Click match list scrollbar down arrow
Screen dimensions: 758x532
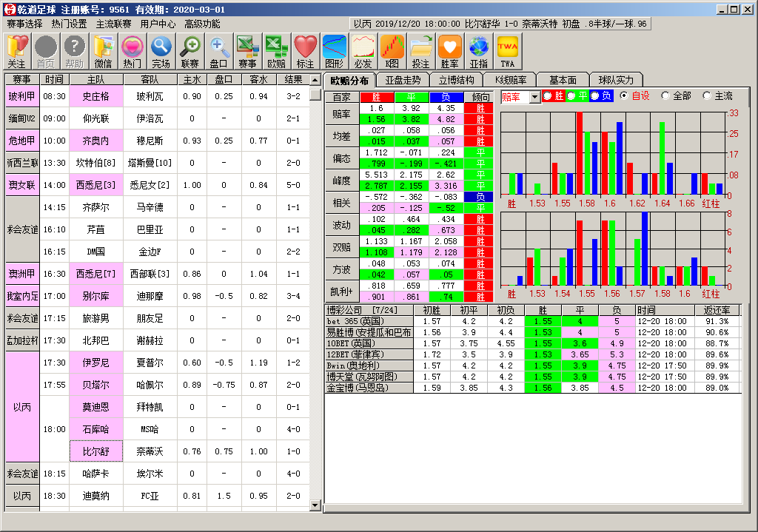pyautogui.click(x=315, y=505)
